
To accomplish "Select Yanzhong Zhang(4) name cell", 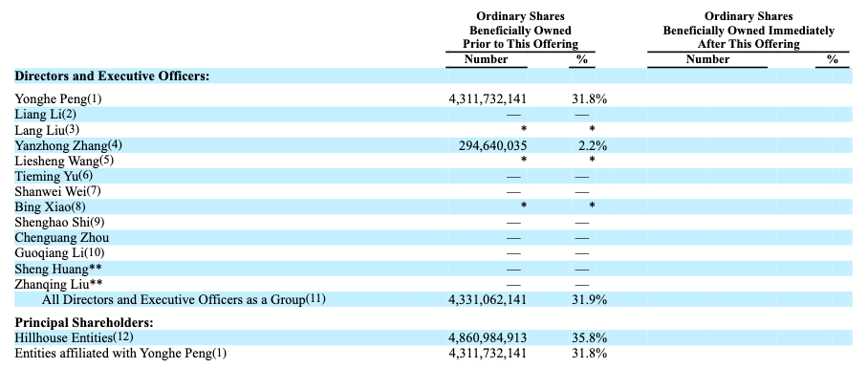I will [x=68, y=145].
